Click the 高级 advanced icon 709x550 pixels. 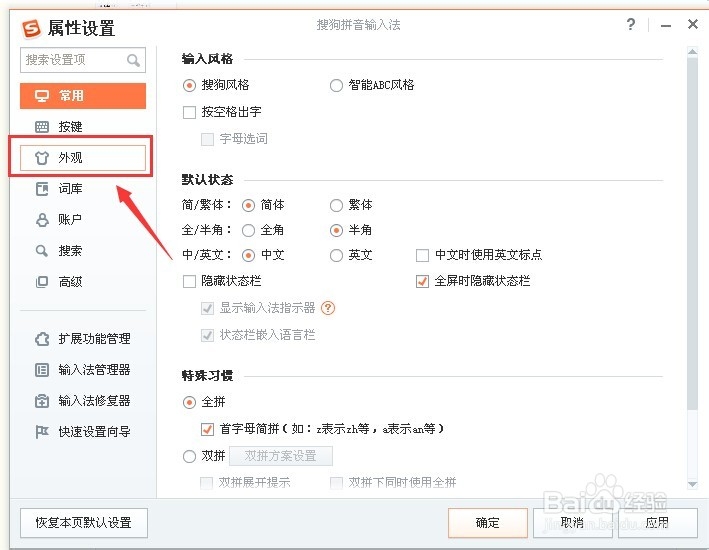coord(42,282)
